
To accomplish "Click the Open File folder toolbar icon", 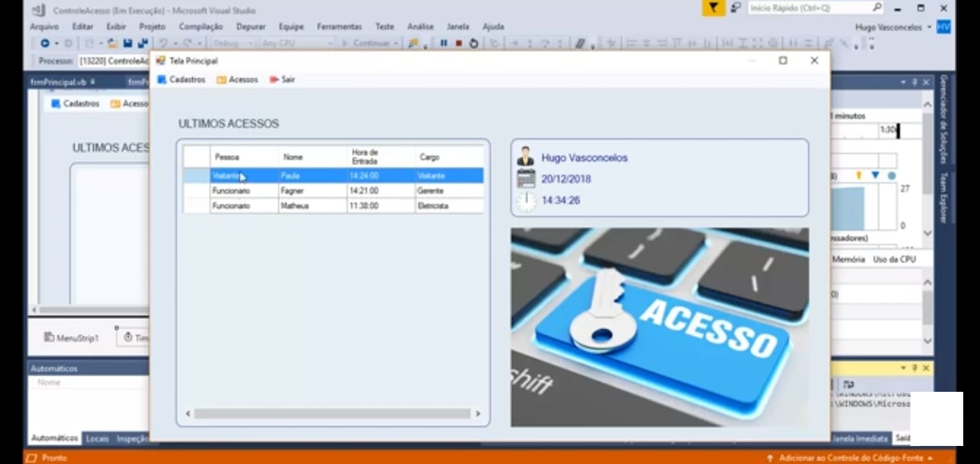I will pyautogui.click(x=112, y=43).
